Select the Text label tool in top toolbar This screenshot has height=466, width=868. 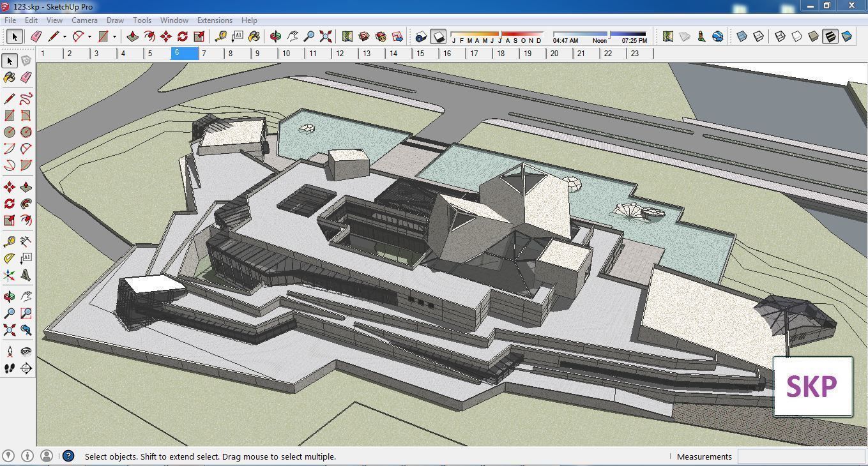[x=238, y=36]
